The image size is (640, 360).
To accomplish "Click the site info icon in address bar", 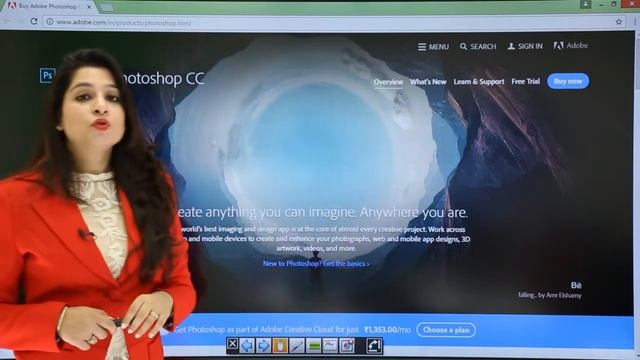I will (x=50, y=22).
